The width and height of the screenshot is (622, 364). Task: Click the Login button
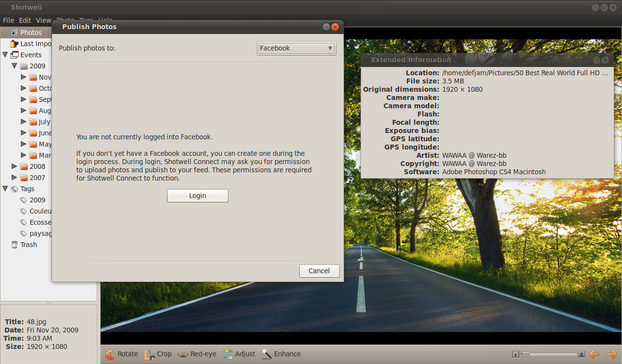[x=197, y=196]
